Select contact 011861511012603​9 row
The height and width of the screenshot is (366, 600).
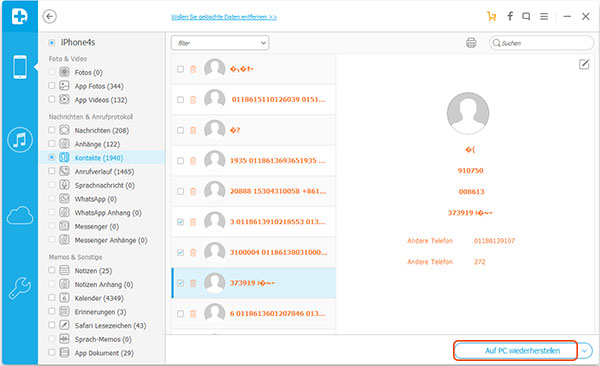[253, 100]
